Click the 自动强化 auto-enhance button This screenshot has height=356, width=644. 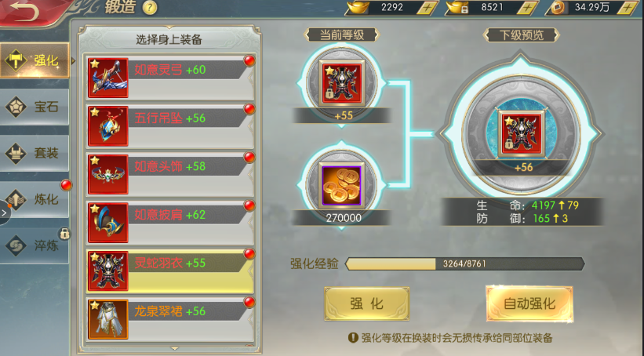(x=529, y=303)
